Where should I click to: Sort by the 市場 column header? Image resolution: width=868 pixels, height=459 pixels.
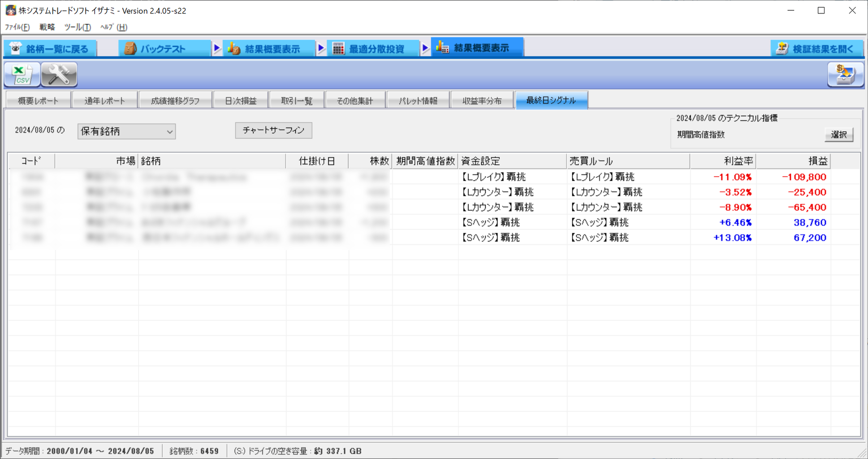click(x=96, y=161)
